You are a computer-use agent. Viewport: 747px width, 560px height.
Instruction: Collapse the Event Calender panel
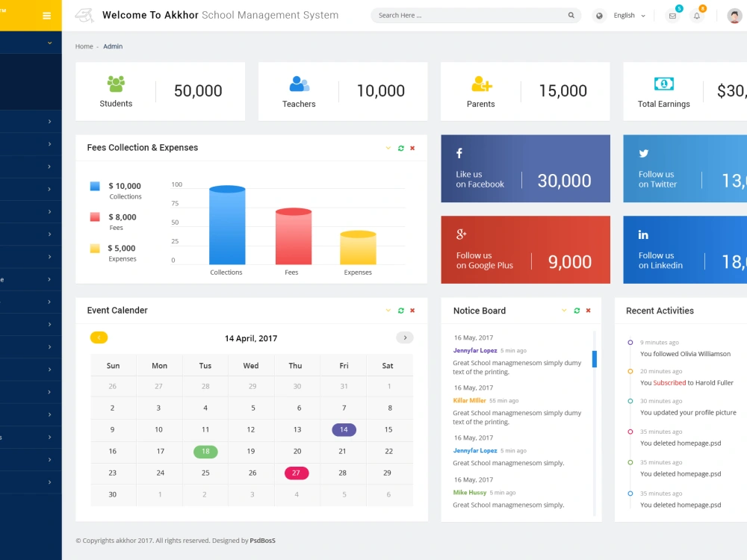[388, 311]
